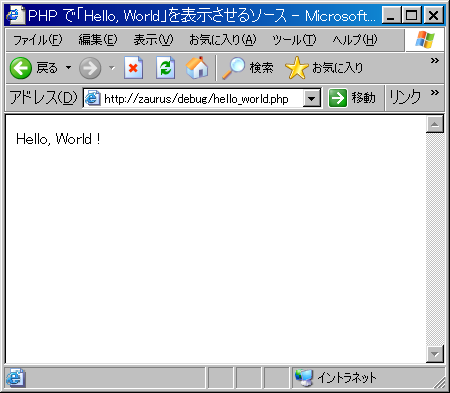This screenshot has height=393, width=450.
Task: Open the ファイル(F) menu
Action: (38, 40)
